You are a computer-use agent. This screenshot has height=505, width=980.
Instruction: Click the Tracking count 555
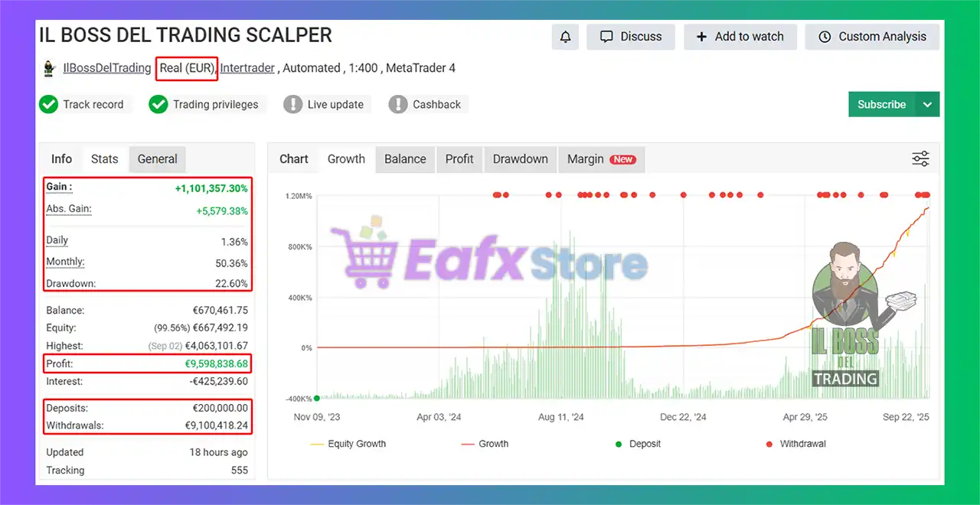coord(240,471)
